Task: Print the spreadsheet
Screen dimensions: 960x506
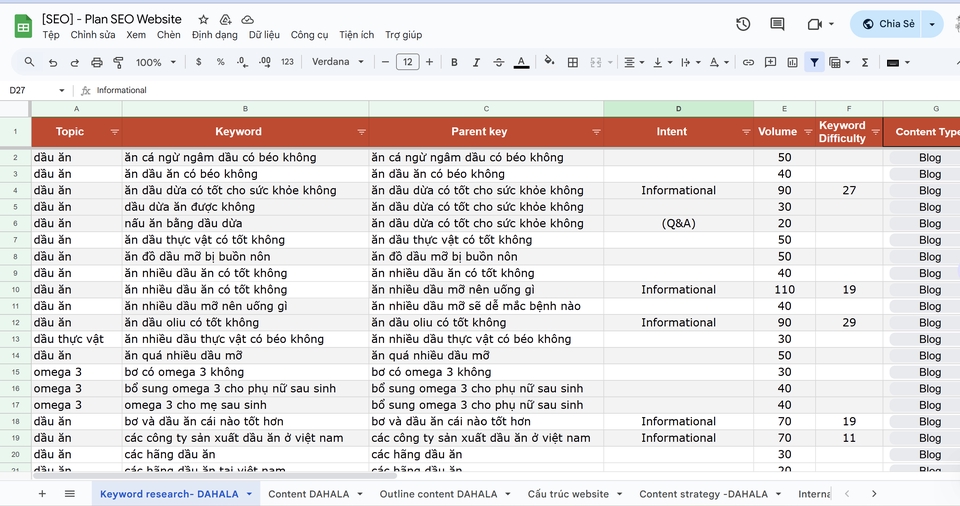Action: click(97, 62)
